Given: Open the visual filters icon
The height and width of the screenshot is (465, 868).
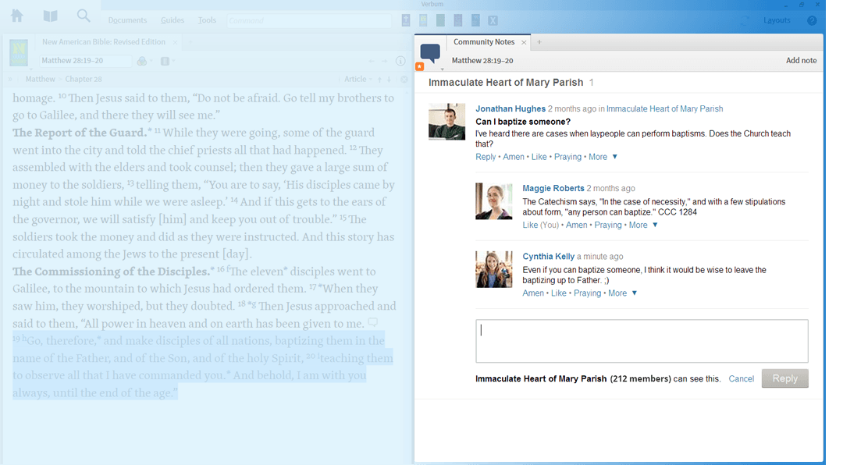Looking at the screenshot, I should [x=142, y=61].
